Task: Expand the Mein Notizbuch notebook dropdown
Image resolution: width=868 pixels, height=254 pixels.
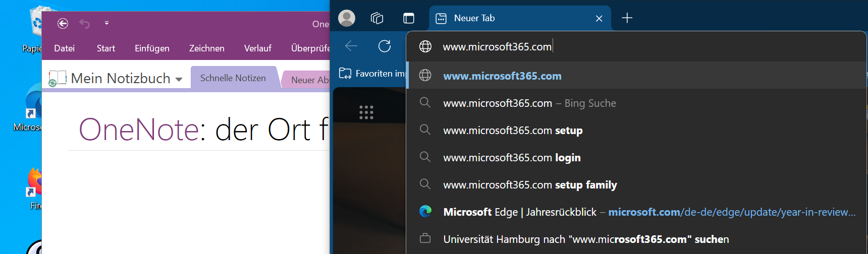Action: click(x=179, y=80)
